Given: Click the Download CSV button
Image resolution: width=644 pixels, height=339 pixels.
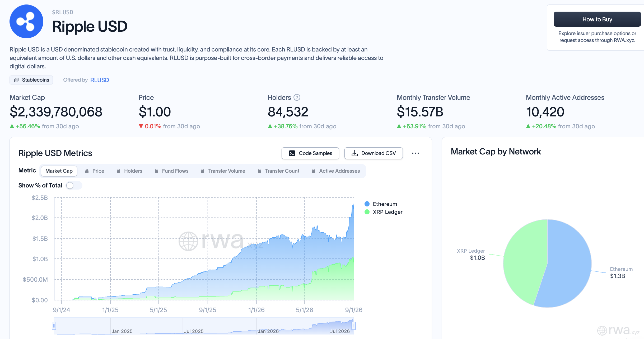Looking at the screenshot, I should [x=374, y=153].
